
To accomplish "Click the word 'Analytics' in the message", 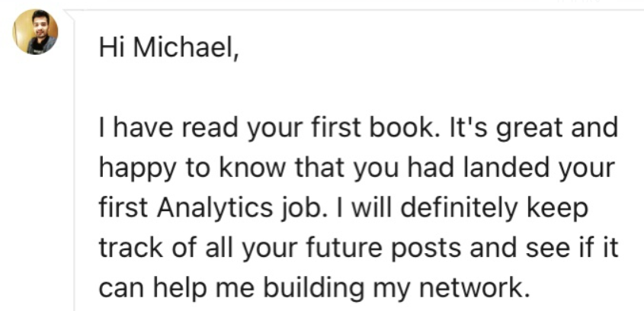I will point(215,209).
